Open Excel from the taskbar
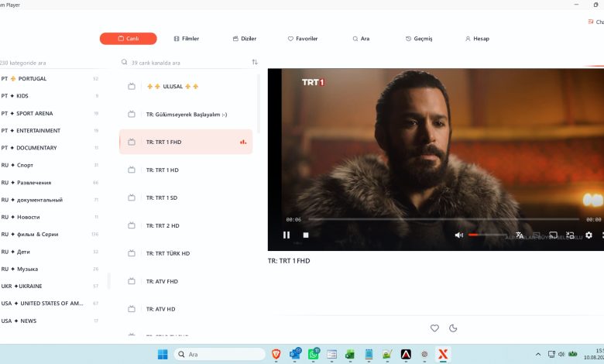Screen dimensions: 604x364 coord(350,355)
